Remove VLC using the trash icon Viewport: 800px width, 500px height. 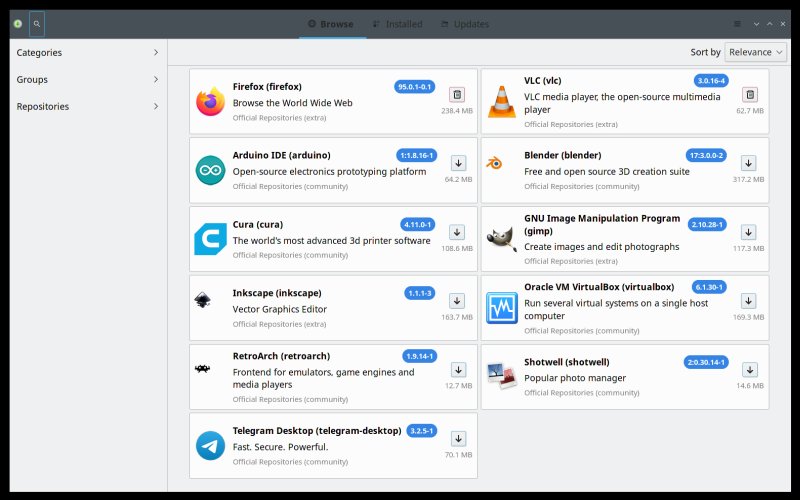(749, 94)
